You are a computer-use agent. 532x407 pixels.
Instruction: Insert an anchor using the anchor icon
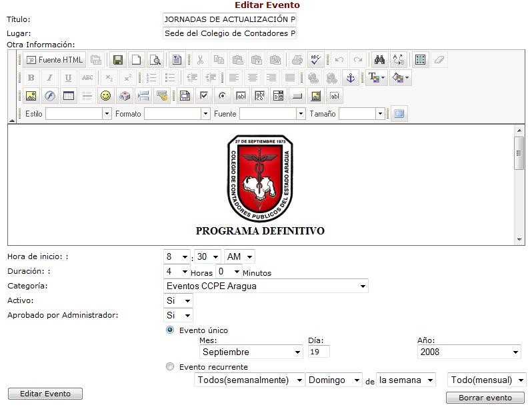[x=350, y=78]
